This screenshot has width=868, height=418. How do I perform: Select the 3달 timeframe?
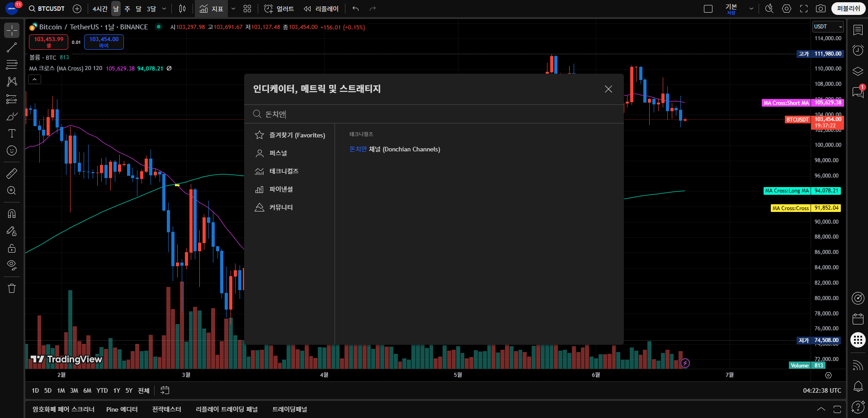(x=151, y=9)
